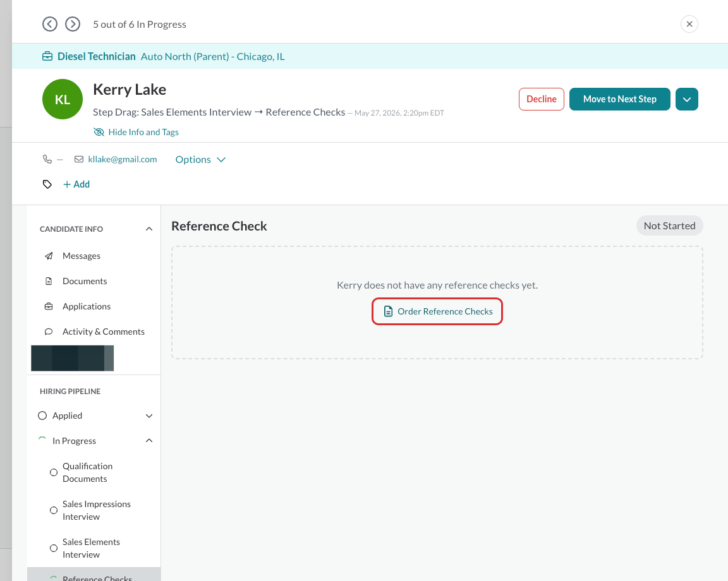Click the KL avatar circle
This screenshot has width=728, height=581.
coord(63,99)
